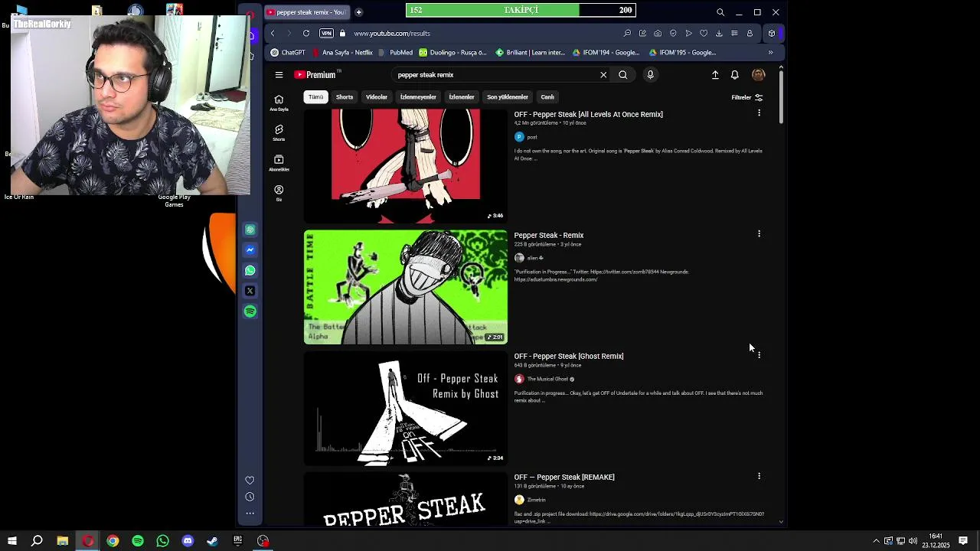Open the ChatGPT bookmark
This screenshot has height=551, width=980.
tap(288, 52)
